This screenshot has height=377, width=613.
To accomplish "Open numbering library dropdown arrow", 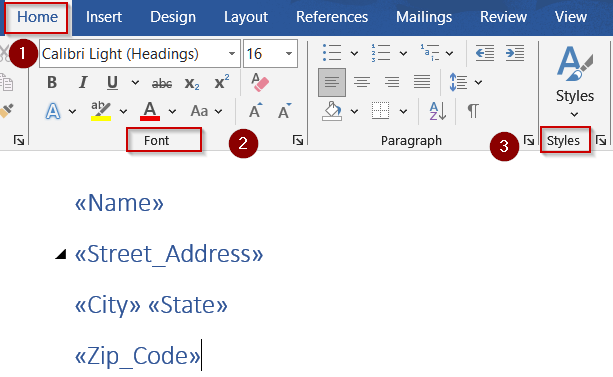I will [x=403, y=53].
